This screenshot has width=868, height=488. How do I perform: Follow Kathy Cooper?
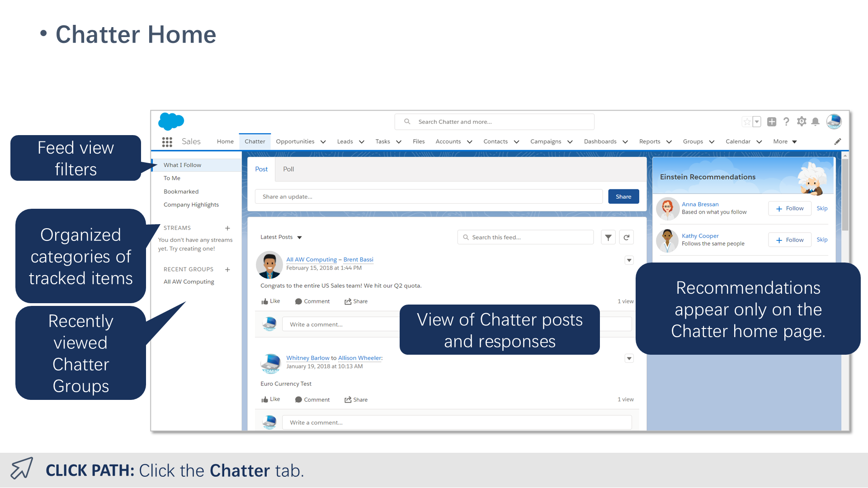790,240
